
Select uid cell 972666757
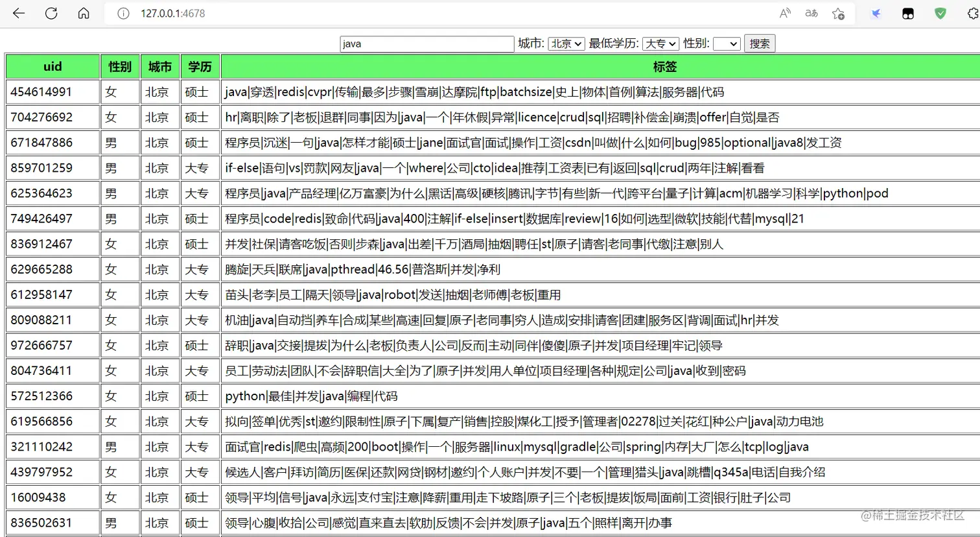point(52,345)
